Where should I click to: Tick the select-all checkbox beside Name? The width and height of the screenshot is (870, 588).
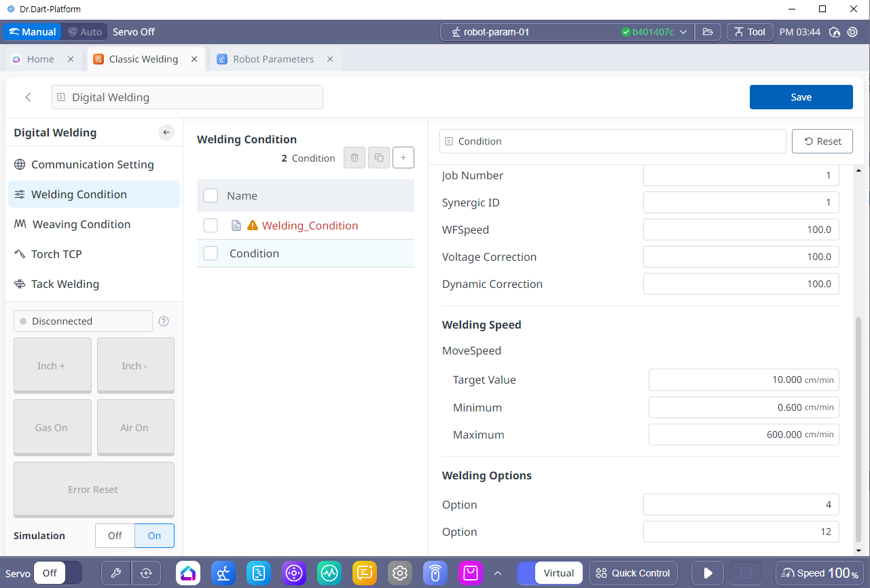[x=211, y=196]
